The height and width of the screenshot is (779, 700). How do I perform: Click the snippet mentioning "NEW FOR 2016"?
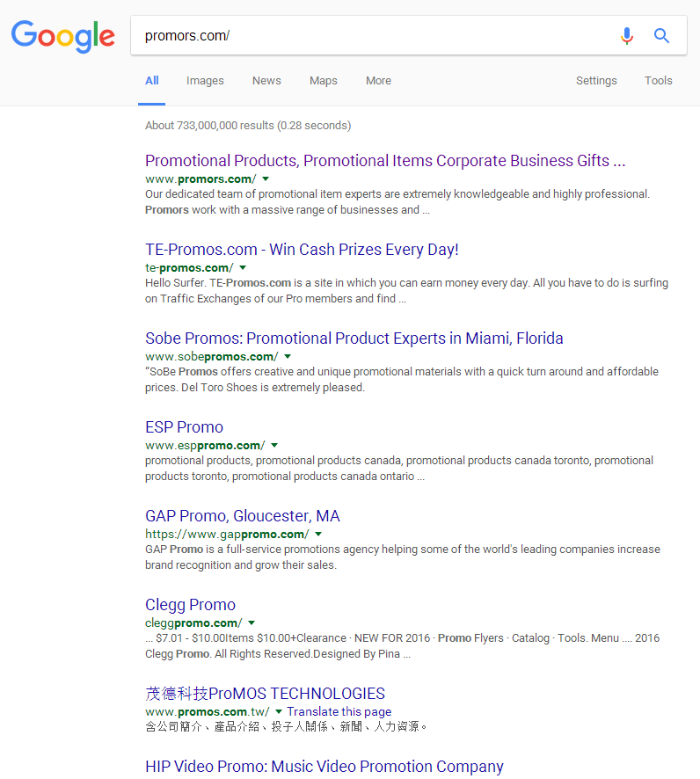click(403, 646)
